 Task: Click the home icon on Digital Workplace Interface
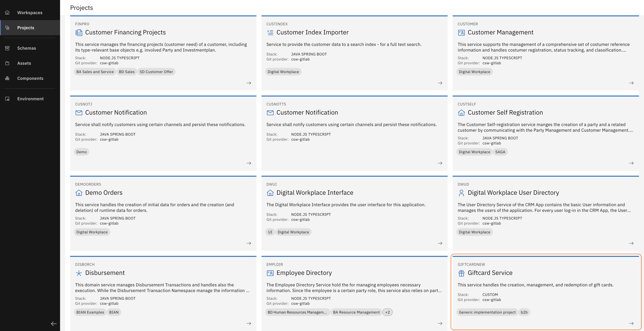270,193
